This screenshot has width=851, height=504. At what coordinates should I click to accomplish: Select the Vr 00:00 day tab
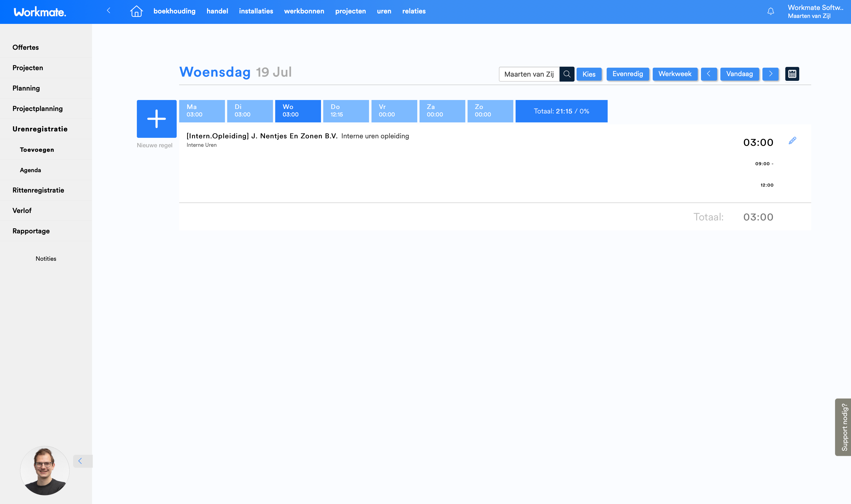[394, 111]
